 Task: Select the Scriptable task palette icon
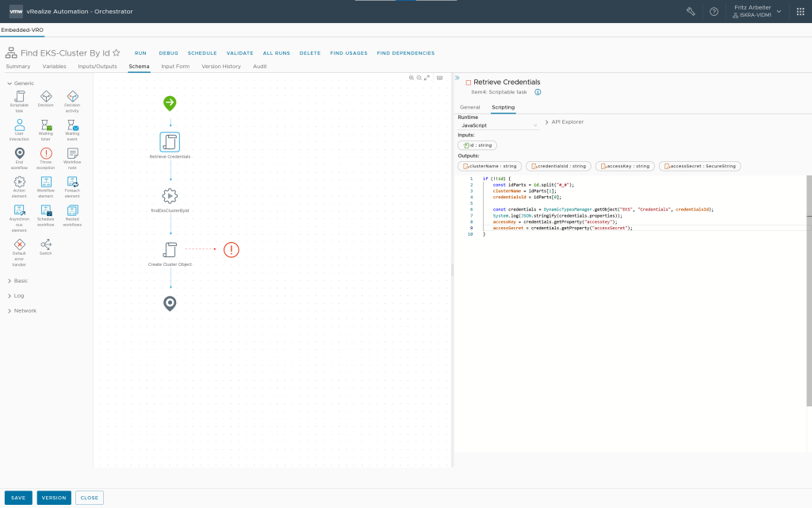(x=20, y=96)
